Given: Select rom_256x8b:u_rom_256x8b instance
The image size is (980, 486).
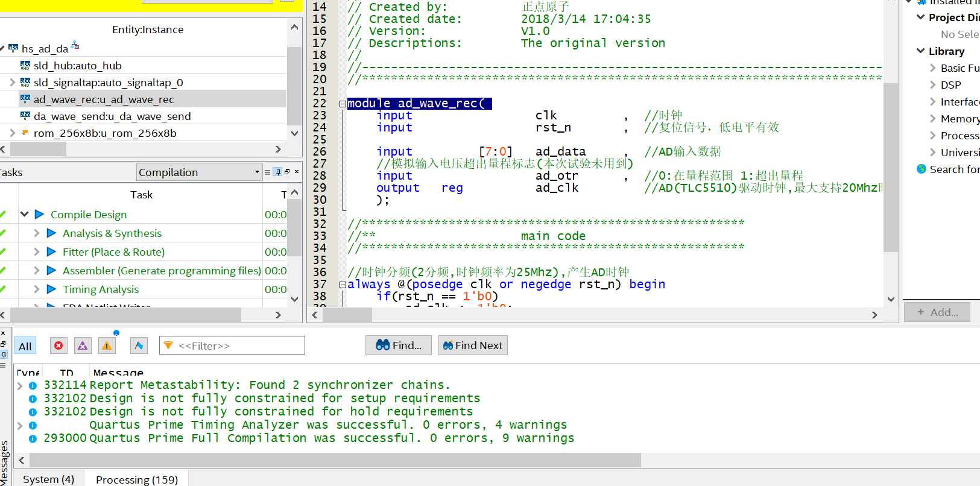Looking at the screenshot, I should tap(105, 133).
